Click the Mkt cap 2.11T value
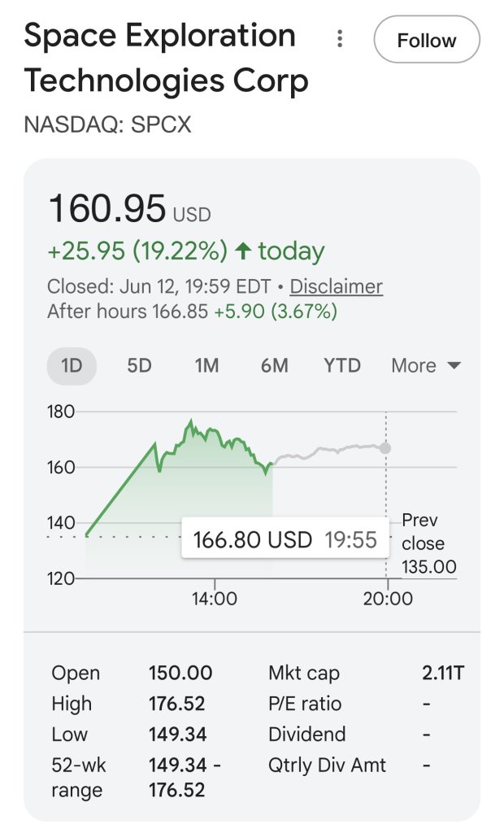 click(x=443, y=673)
